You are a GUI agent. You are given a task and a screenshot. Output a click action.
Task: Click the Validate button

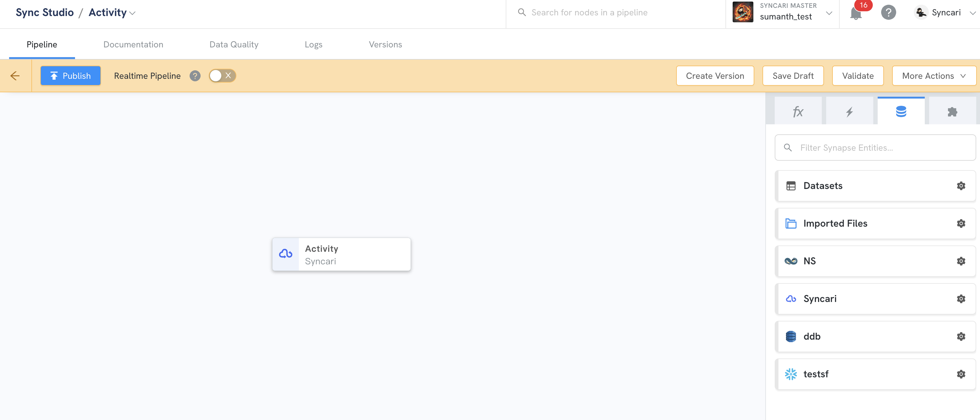pos(858,76)
